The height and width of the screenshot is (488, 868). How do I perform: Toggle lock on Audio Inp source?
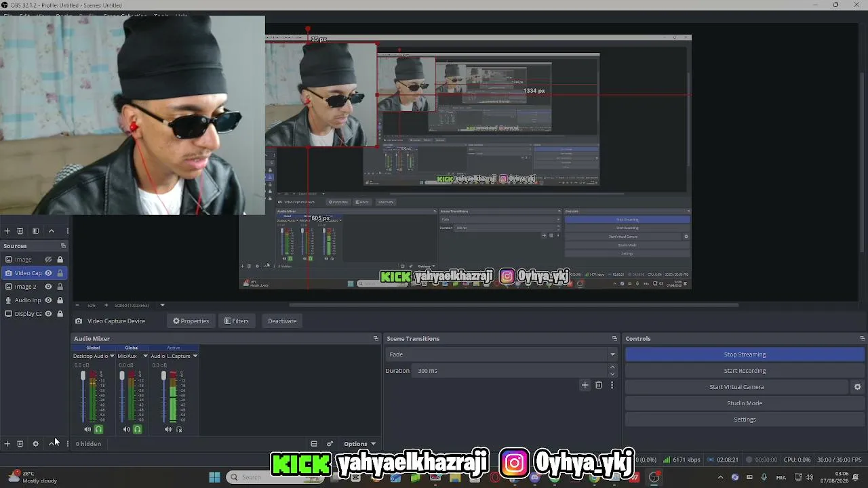tap(60, 300)
